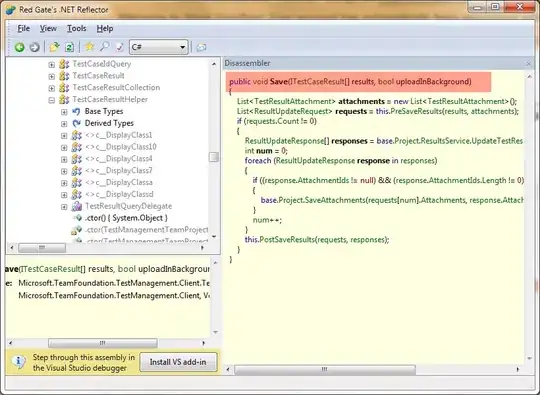The width and height of the screenshot is (540, 395).
Task: Click the Install VS add-in button
Action: (x=178, y=362)
